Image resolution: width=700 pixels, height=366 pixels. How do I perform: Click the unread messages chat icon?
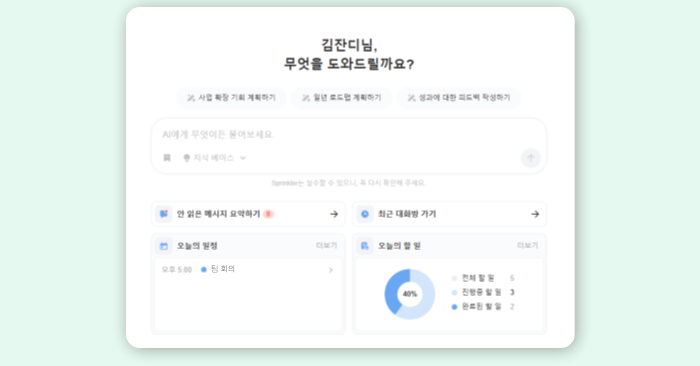tap(164, 214)
